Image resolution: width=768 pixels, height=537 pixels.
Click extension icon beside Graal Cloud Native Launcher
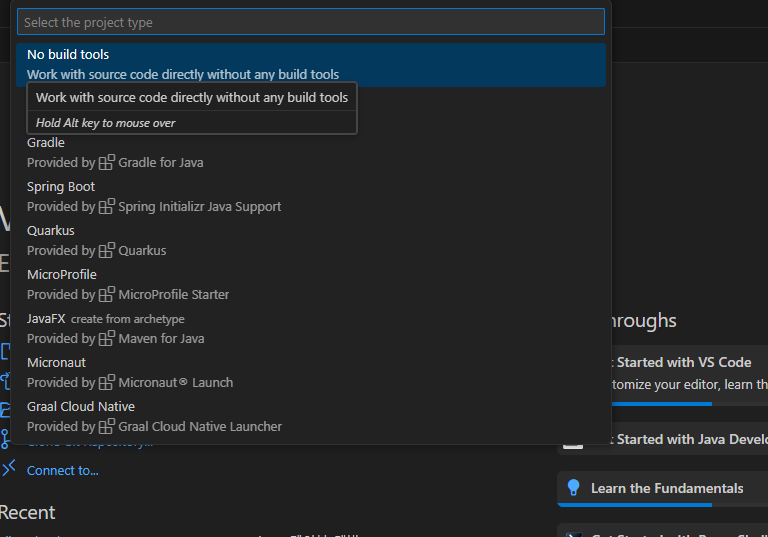pos(107,426)
